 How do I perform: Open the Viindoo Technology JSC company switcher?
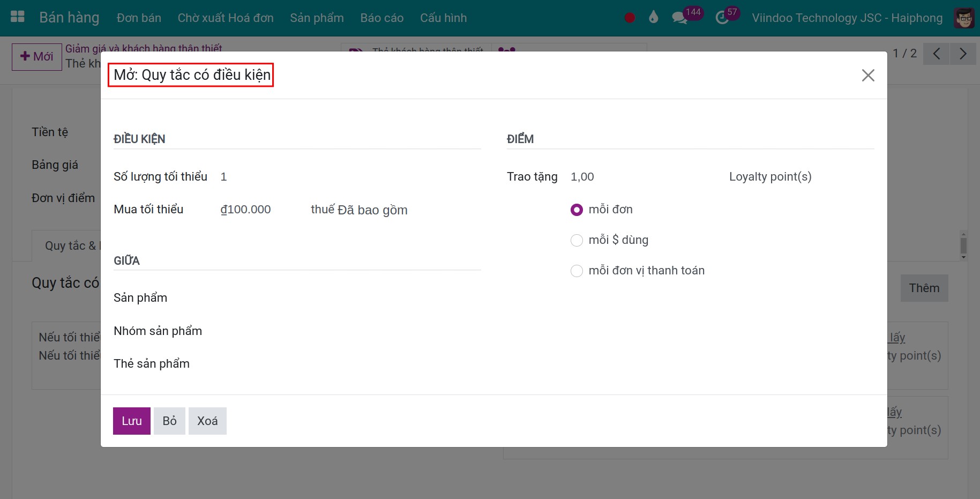pyautogui.click(x=847, y=18)
